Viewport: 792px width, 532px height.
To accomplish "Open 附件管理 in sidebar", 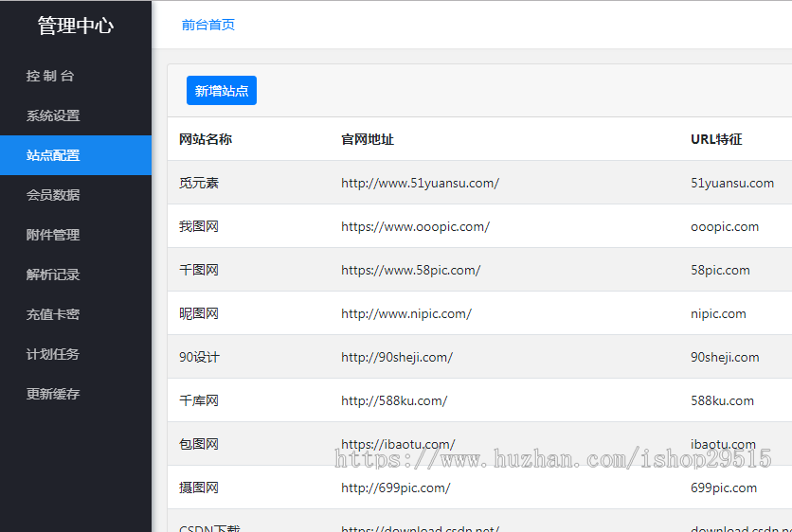I will coord(75,235).
